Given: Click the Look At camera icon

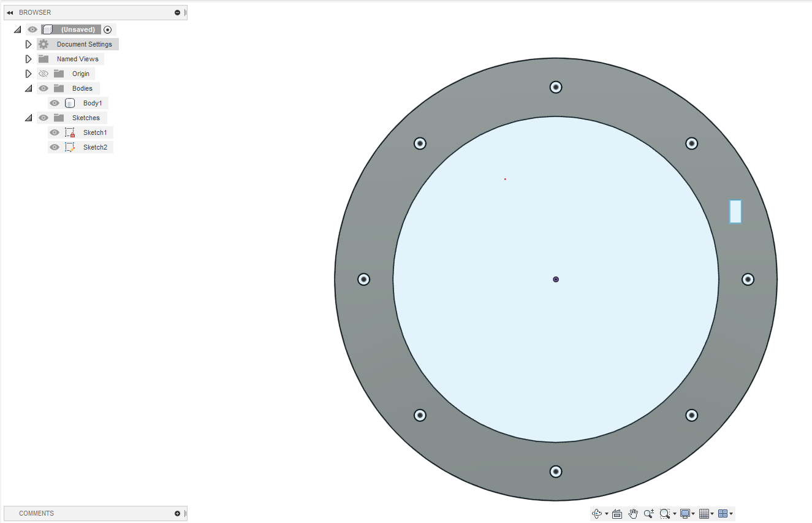Looking at the screenshot, I should pos(617,513).
